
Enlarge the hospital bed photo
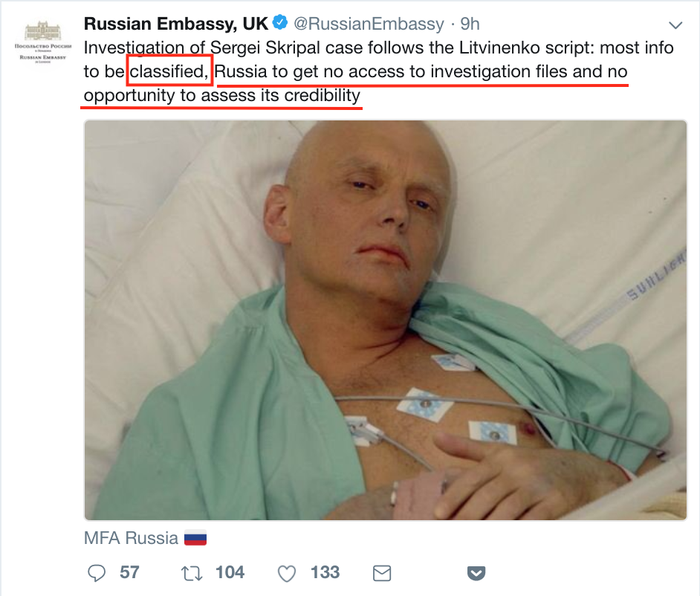[x=385, y=320]
